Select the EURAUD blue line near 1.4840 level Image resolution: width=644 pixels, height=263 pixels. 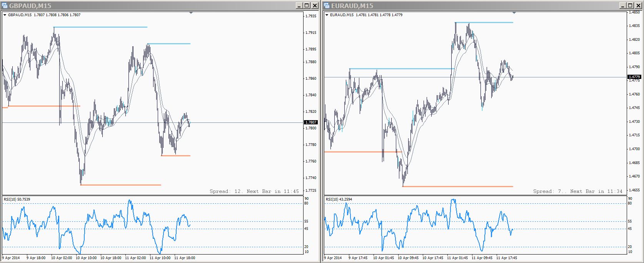pyautogui.click(x=484, y=22)
